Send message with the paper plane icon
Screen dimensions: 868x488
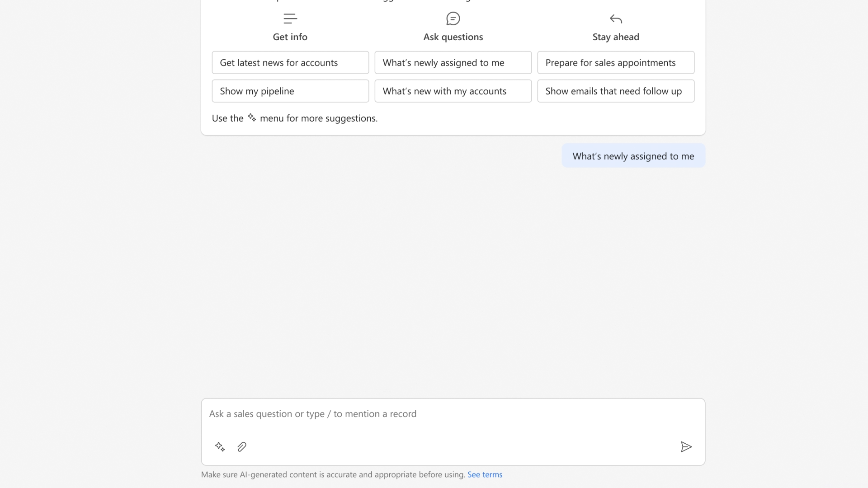tap(686, 447)
